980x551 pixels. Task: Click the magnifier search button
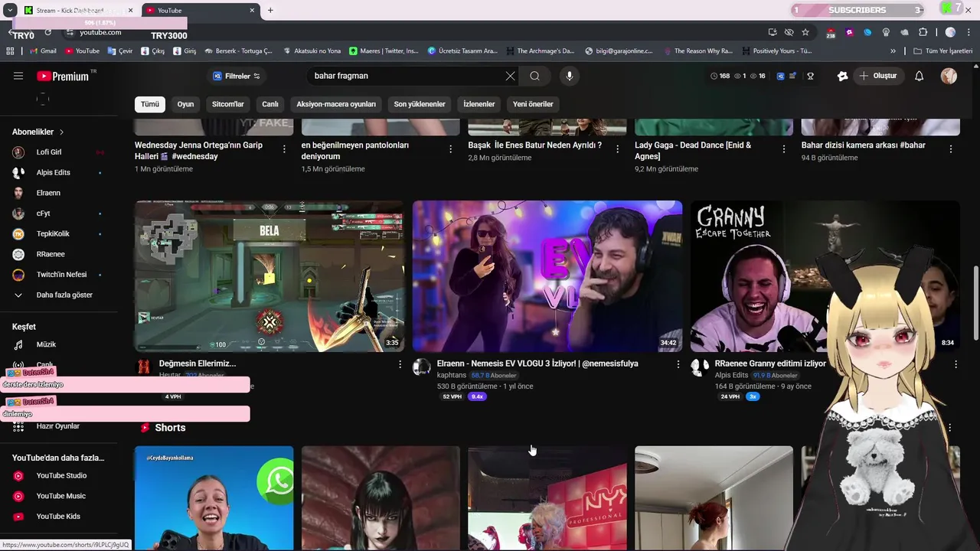click(x=534, y=76)
